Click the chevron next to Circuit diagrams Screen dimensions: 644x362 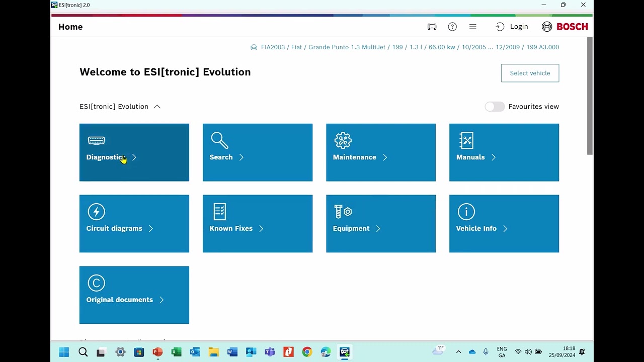pyautogui.click(x=151, y=229)
